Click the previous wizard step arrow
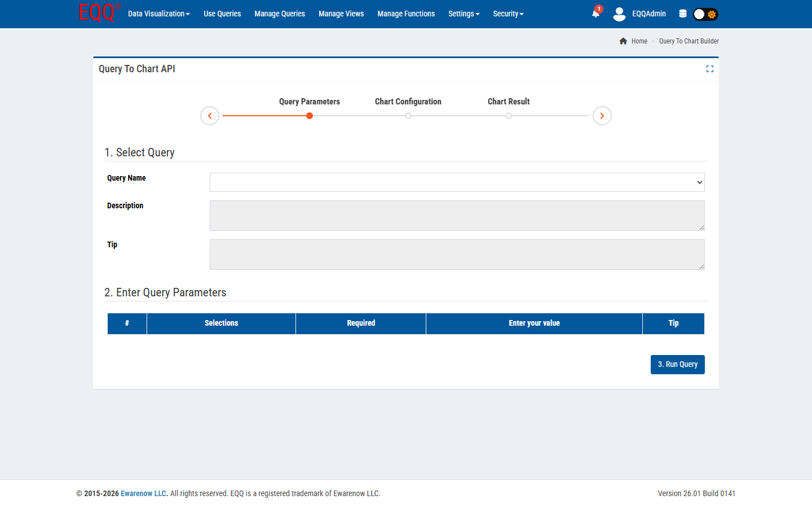This screenshot has width=812, height=508. tap(209, 115)
